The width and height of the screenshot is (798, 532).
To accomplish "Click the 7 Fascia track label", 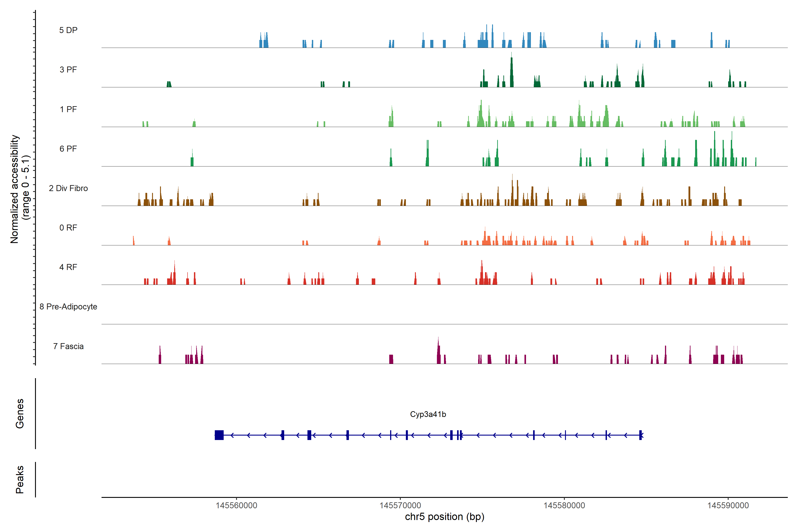I will click(x=68, y=346).
